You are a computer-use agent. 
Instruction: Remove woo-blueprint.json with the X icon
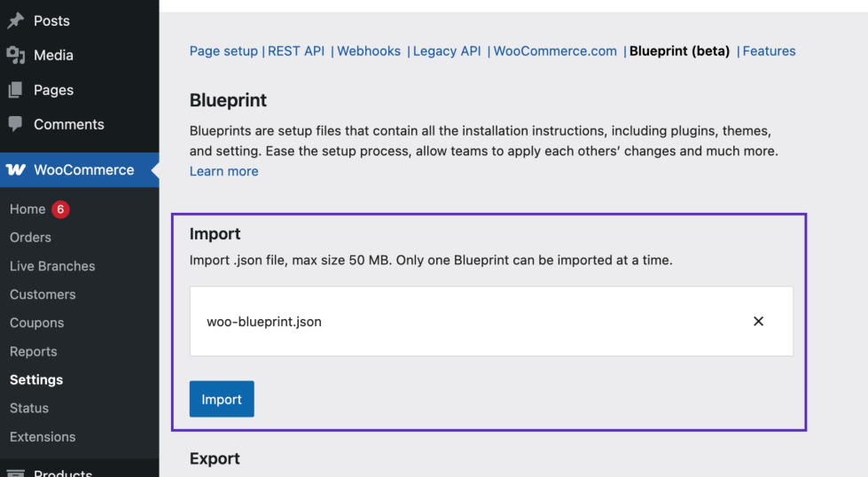point(758,322)
